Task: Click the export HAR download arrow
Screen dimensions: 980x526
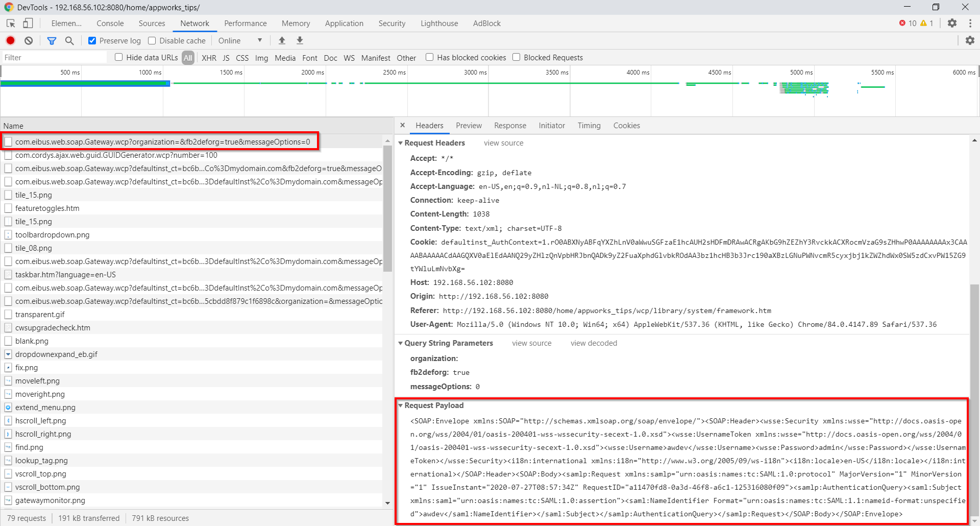Action: pyautogui.click(x=300, y=40)
